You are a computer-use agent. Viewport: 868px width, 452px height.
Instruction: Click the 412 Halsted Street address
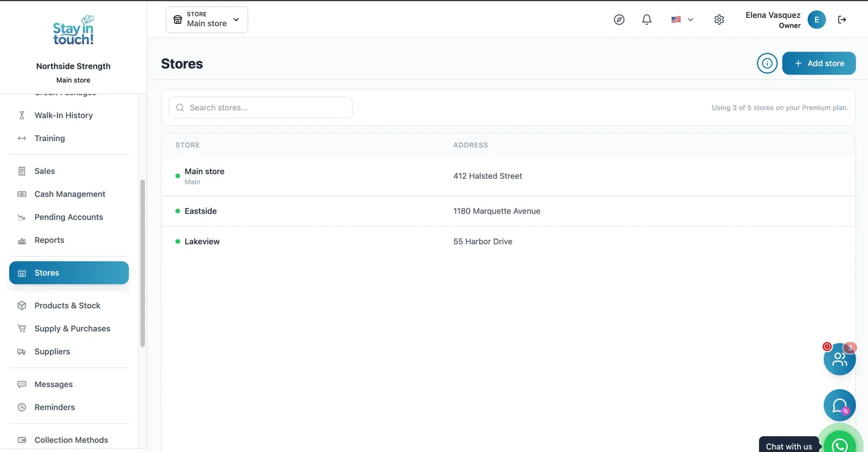(x=488, y=176)
